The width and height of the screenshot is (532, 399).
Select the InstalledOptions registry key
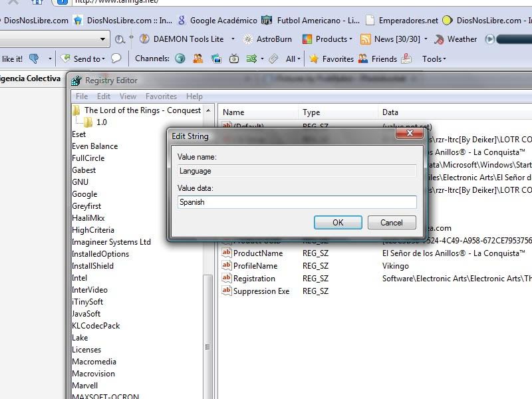[x=100, y=254]
